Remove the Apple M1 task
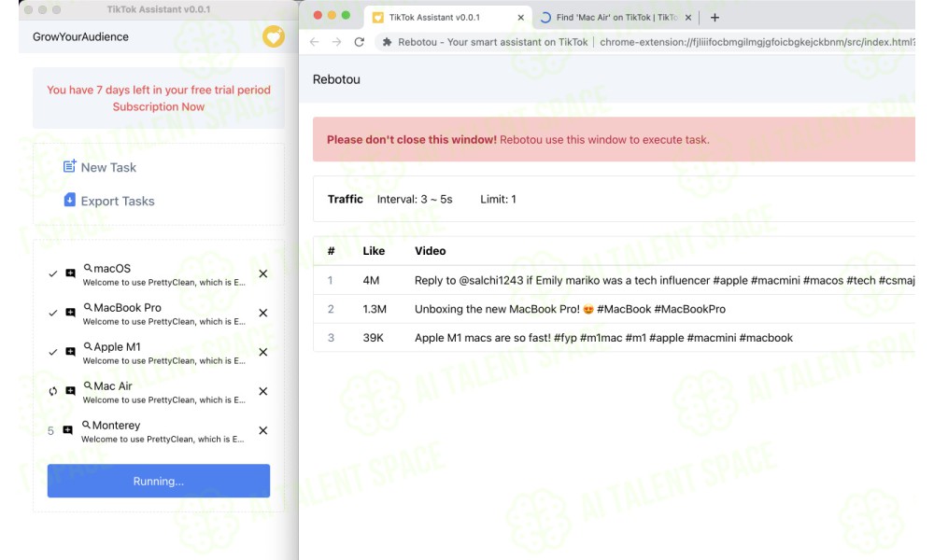Image resolution: width=934 pixels, height=560 pixels. pos(262,352)
